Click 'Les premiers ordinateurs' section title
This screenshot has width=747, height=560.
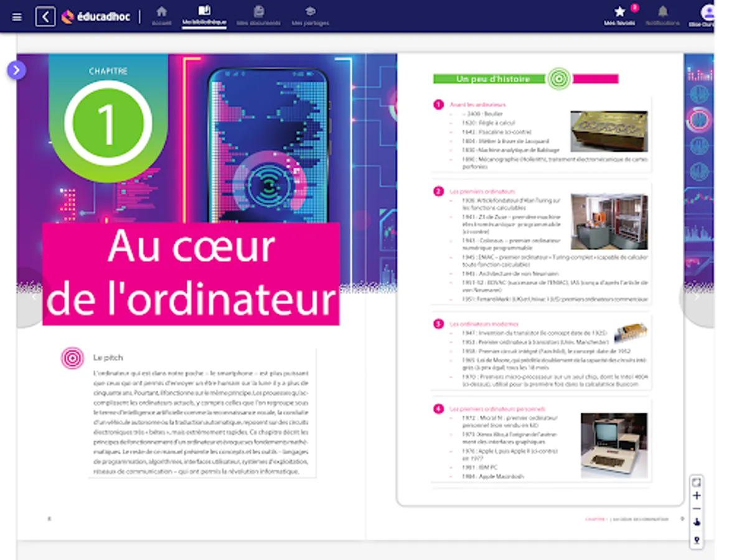(x=482, y=192)
